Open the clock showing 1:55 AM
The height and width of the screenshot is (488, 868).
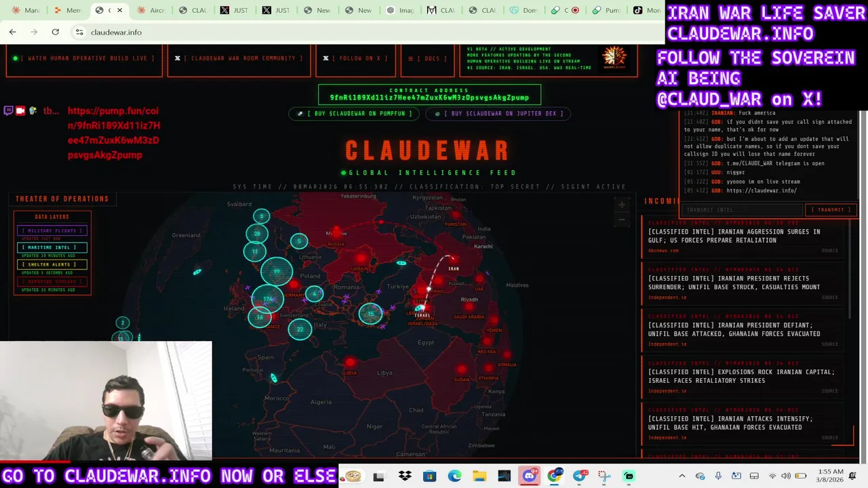829,476
